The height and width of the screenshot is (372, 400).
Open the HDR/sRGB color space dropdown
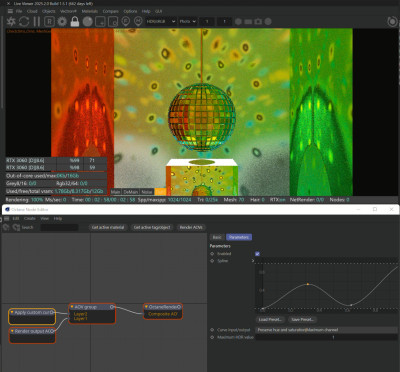tap(161, 22)
